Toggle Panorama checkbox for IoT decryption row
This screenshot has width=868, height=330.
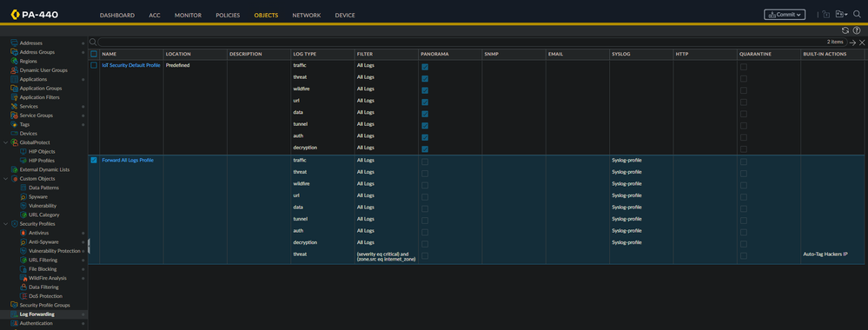click(425, 149)
